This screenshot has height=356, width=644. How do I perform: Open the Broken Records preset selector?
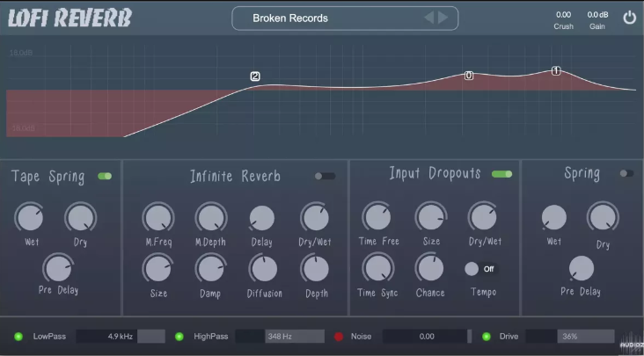coord(345,18)
